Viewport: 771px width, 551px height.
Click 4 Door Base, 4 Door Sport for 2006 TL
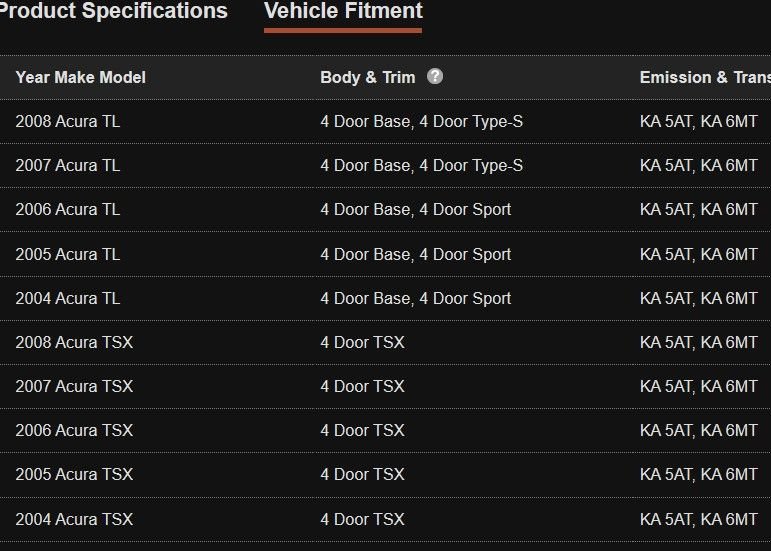[415, 209]
